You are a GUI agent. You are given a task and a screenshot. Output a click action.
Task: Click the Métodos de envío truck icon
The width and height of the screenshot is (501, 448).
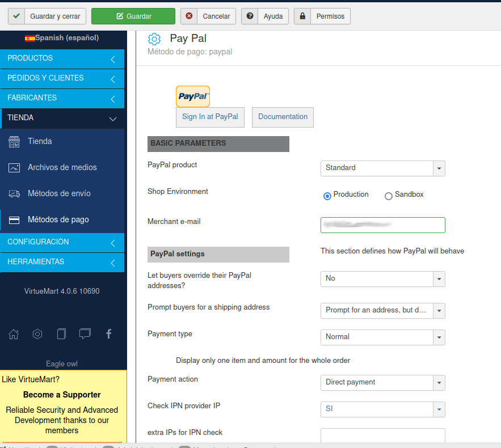coord(14,194)
